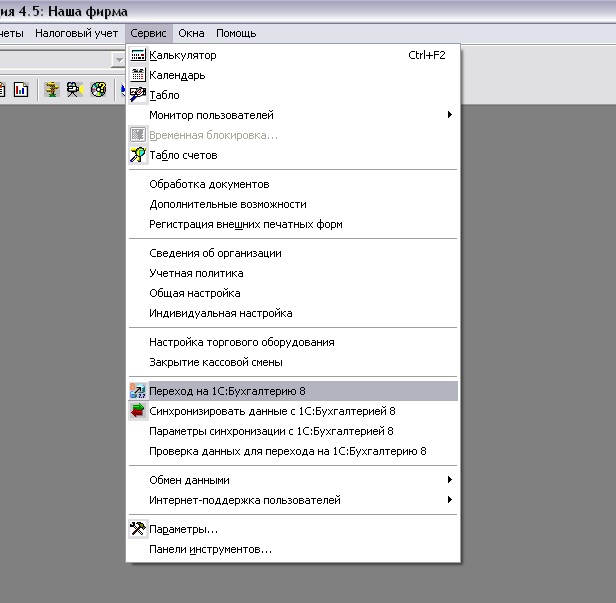Click the red-green synchronization arrows icon
This screenshot has width=616, height=603.
pos(138,411)
